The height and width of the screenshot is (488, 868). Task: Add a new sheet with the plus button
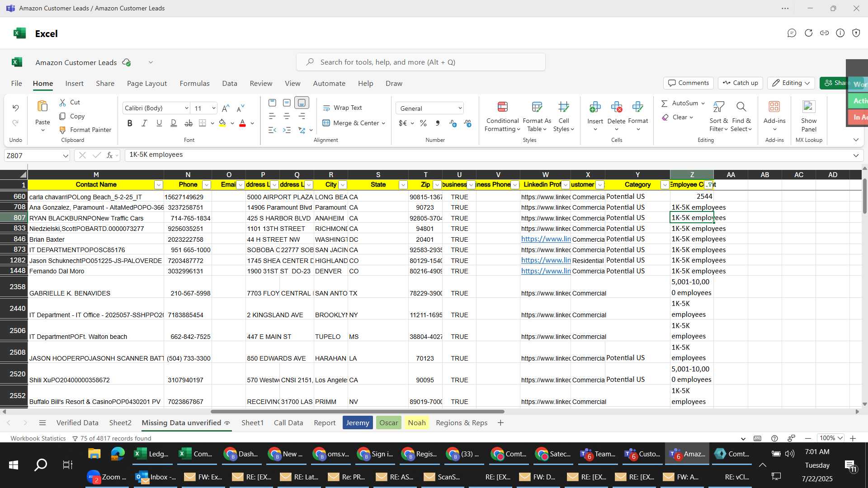pos(500,423)
